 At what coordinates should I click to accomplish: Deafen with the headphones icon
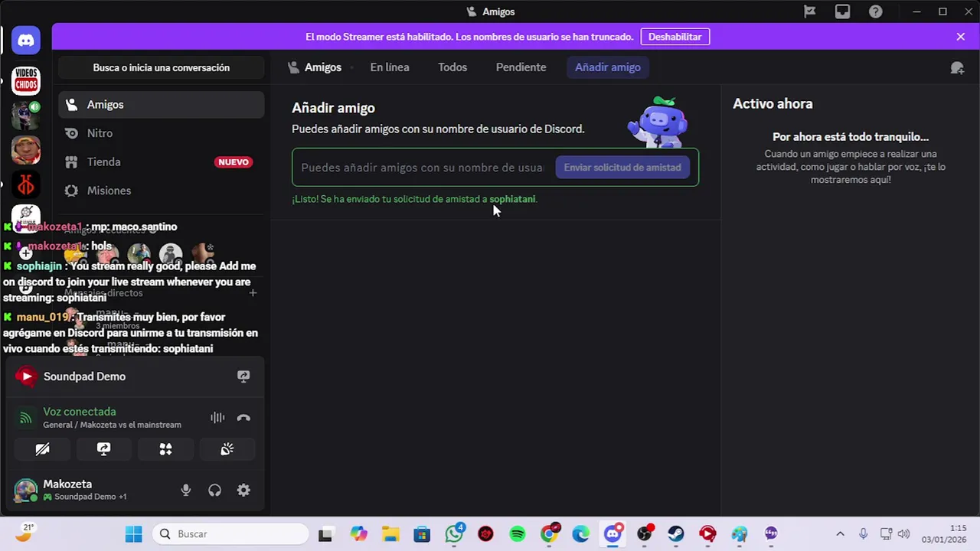(214, 491)
